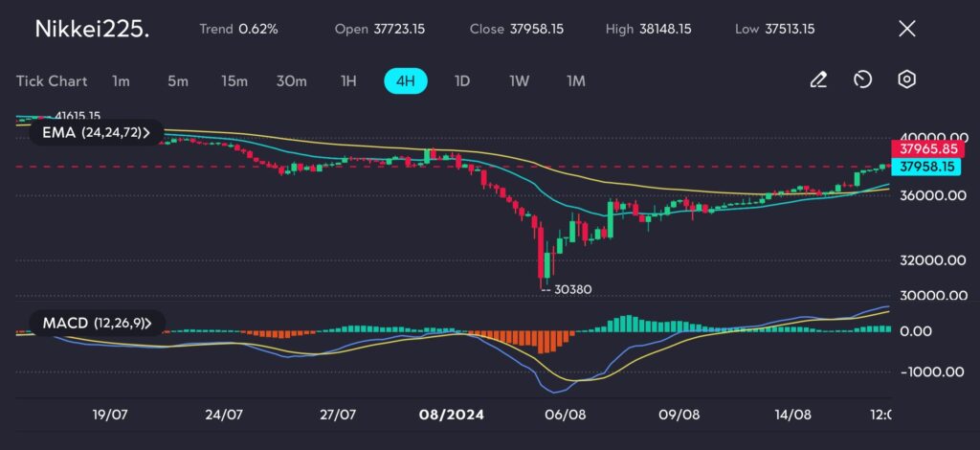Select the Tick Chart view

(52, 81)
